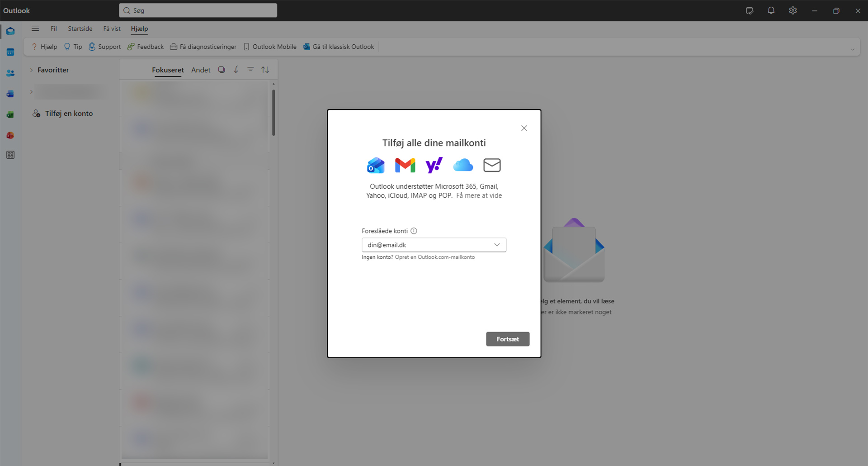
Task: Expand the Favoritter folder group
Action: pyautogui.click(x=31, y=70)
